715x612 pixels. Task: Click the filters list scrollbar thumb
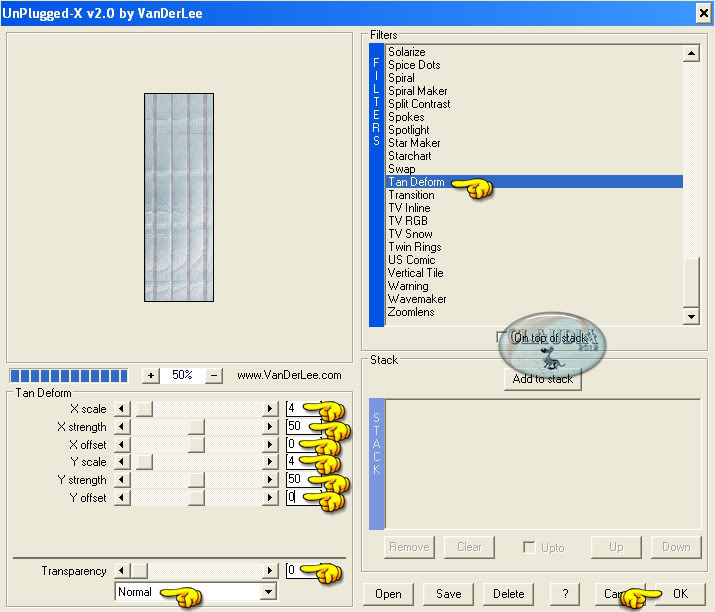(692, 283)
